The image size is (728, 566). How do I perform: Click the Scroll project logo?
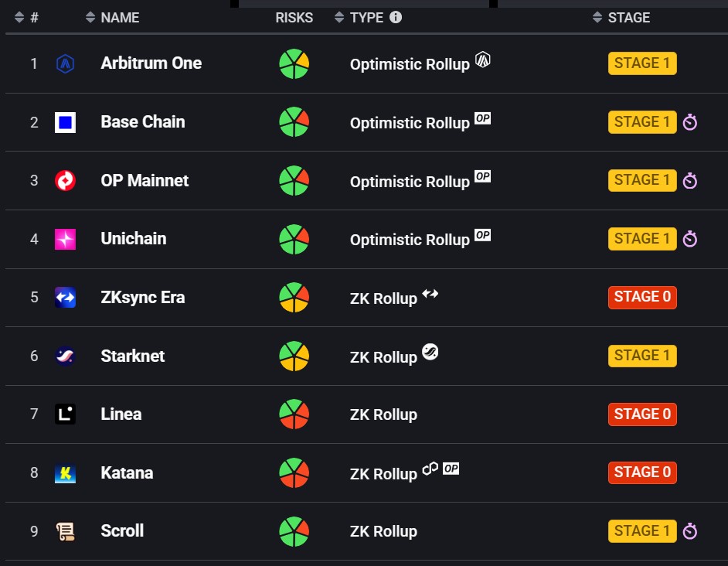click(x=65, y=531)
